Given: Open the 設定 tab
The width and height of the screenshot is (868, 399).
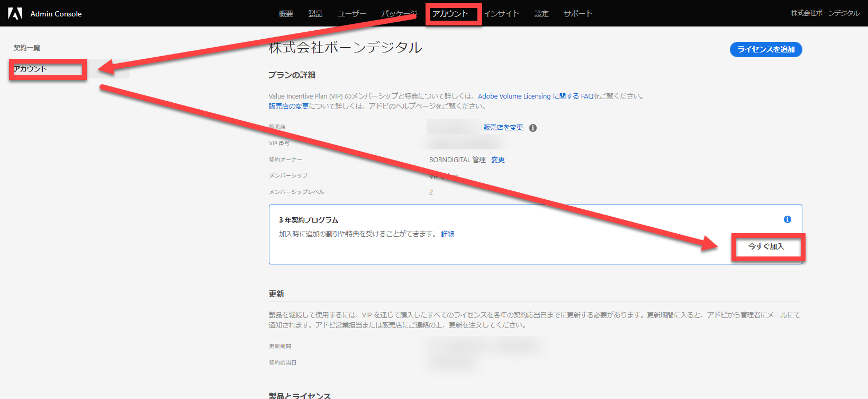Looking at the screenshot, I should (541, 14).
